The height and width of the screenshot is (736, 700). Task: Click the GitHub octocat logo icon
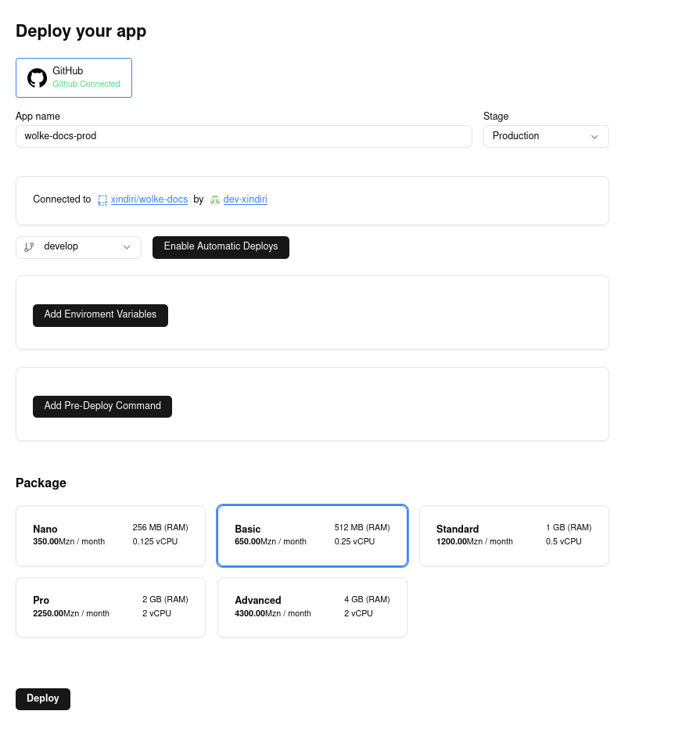click(x=37, y=77)
